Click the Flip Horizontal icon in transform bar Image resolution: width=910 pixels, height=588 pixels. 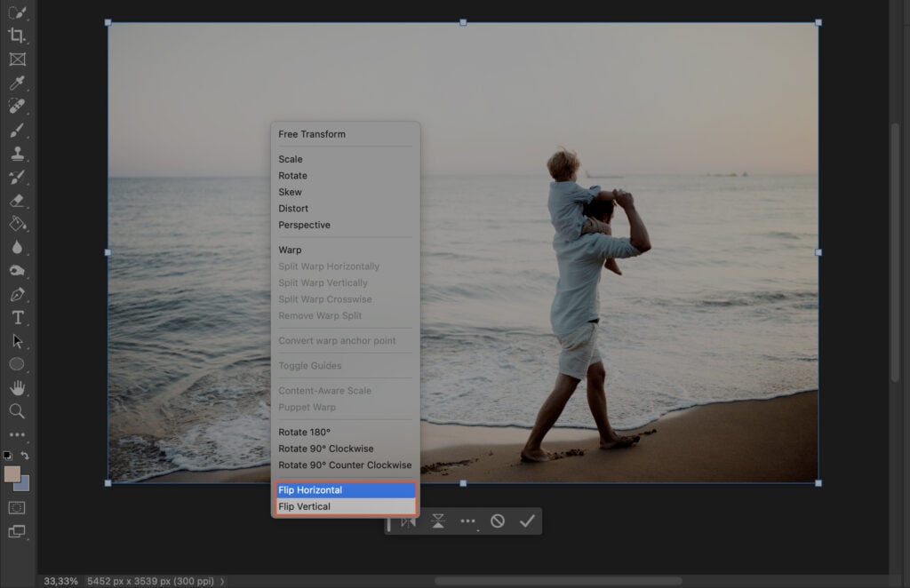click(x=409, y=522)
